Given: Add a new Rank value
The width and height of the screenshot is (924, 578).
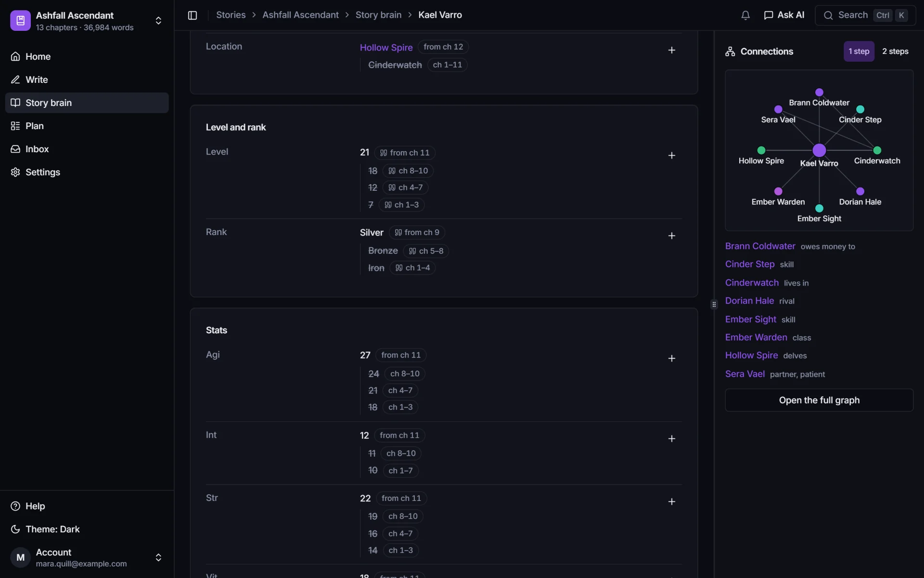Looking at the screenshot, I should (x=671, y=236).
